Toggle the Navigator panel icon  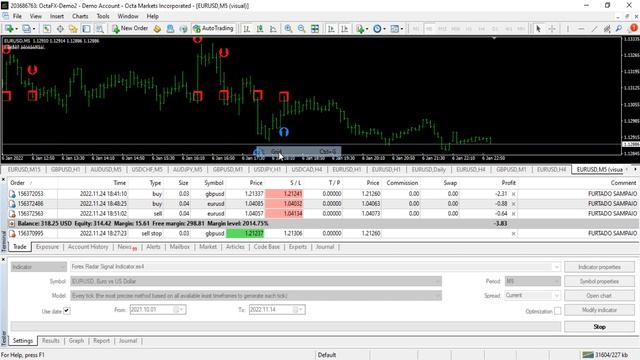click(x=73, y=29)
